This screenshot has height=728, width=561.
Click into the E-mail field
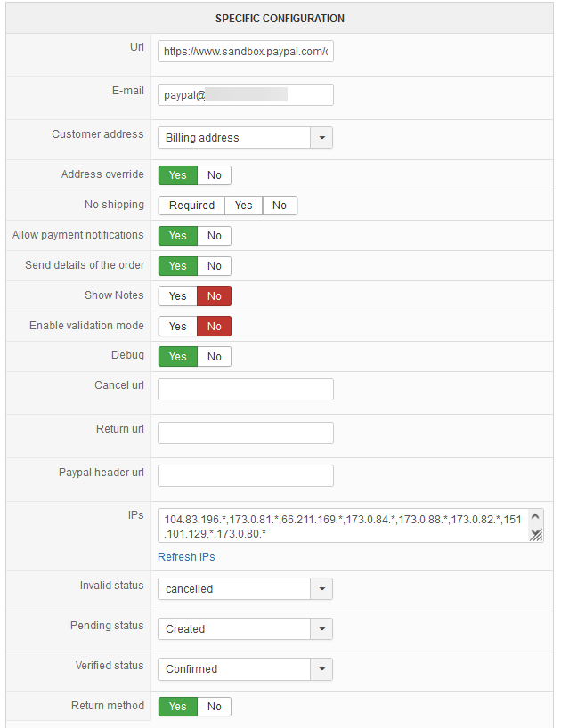(245, 95)
